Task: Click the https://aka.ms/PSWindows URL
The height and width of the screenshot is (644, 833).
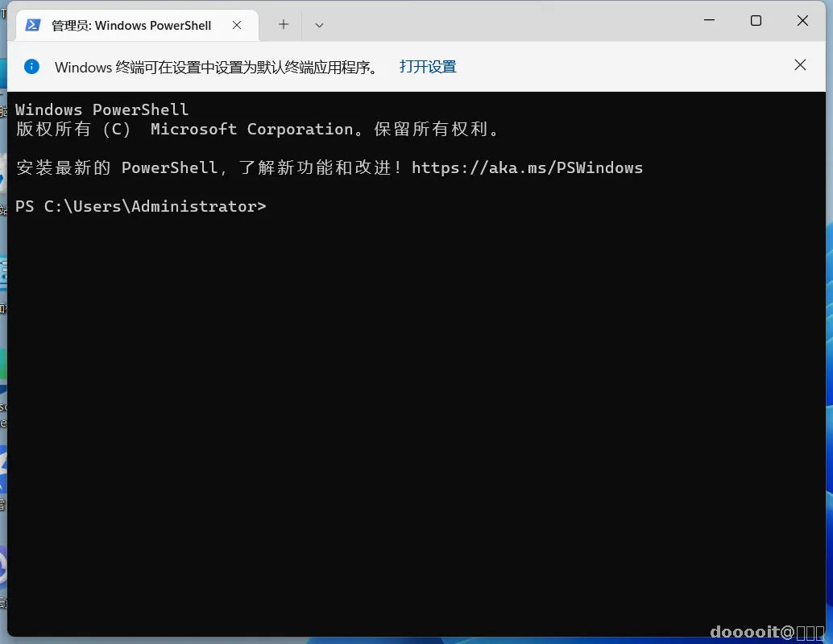Action: [527, 167]
